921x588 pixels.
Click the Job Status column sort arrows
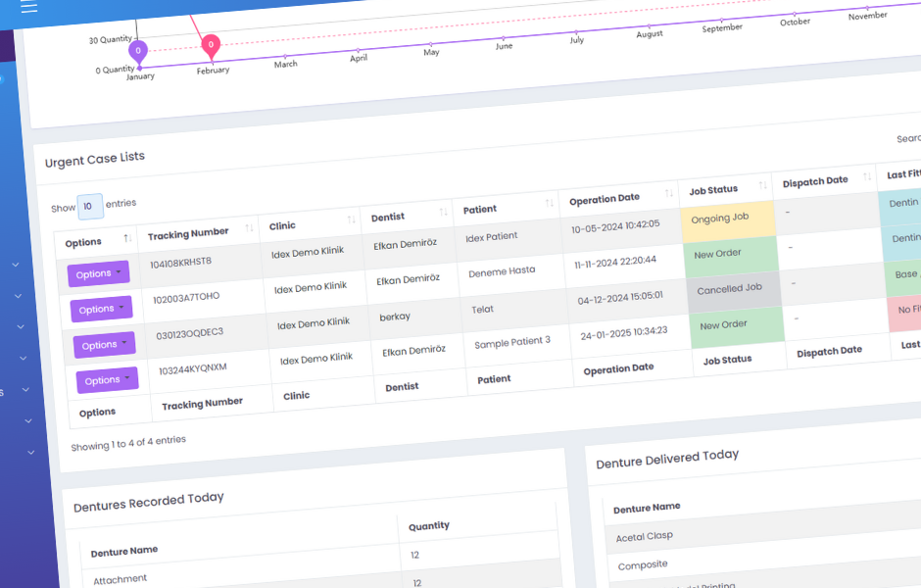(762, 185)
